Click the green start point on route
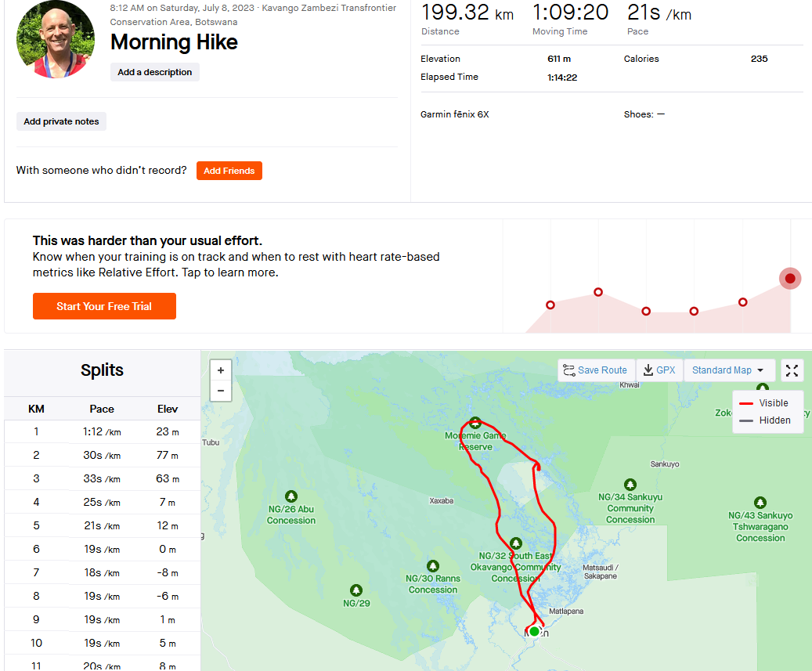The height and width of the screenshot is (671, 812). click(x=535, y=631)
